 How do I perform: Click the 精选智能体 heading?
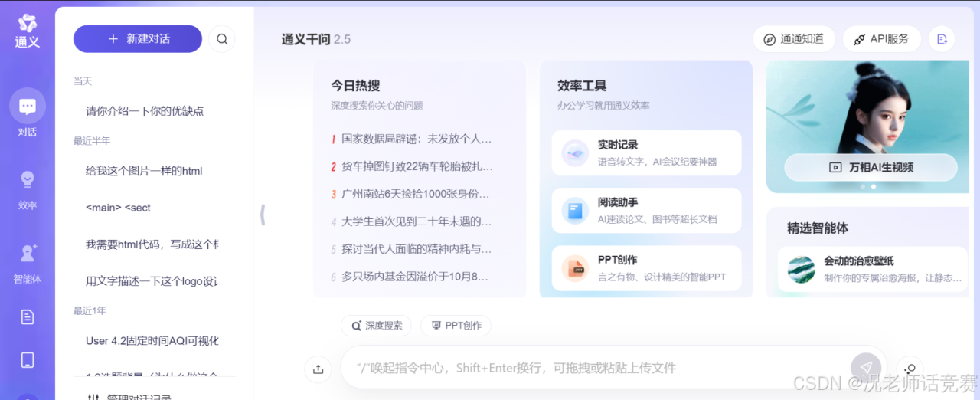click(x=818, y=228)
